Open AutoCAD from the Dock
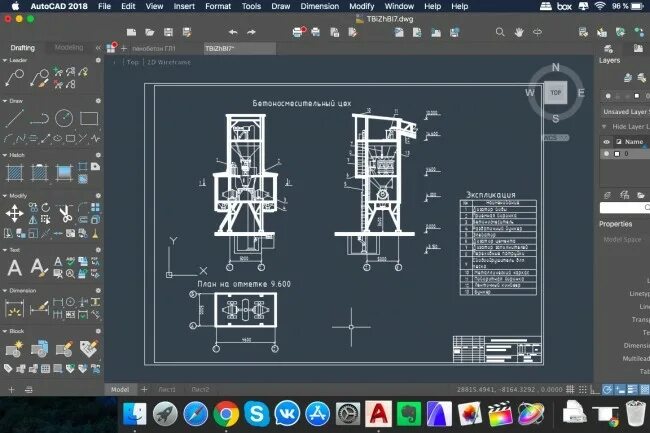This screenshot has height=433, width=650. (x=378, y=414)
